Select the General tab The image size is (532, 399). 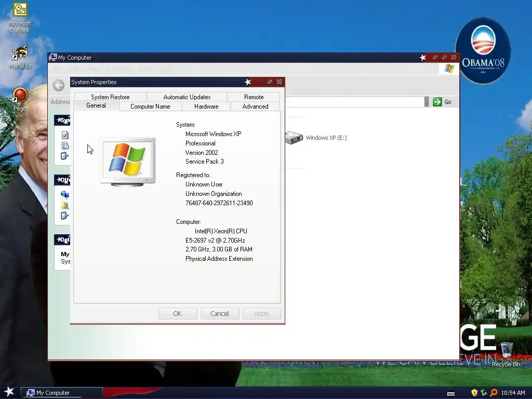pos(96,105)
